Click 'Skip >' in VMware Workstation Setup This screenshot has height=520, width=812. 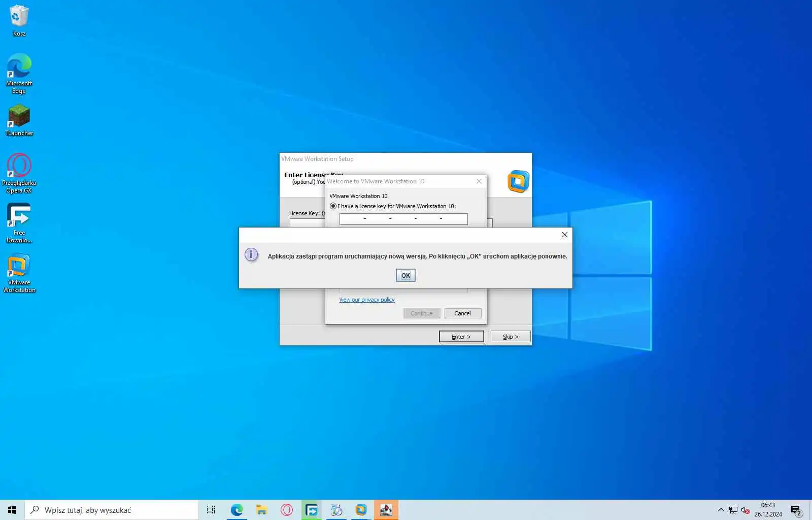point(511,337)
